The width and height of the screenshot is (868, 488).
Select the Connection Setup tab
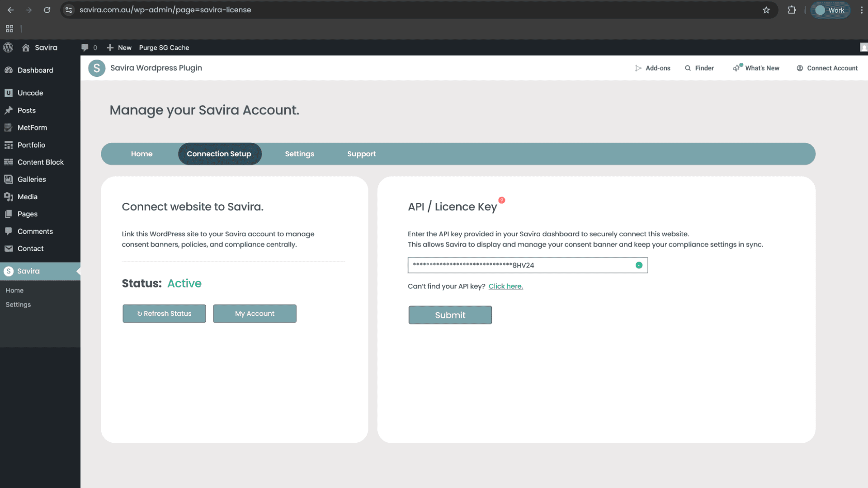pyautogui.click(x=219, y=154)
